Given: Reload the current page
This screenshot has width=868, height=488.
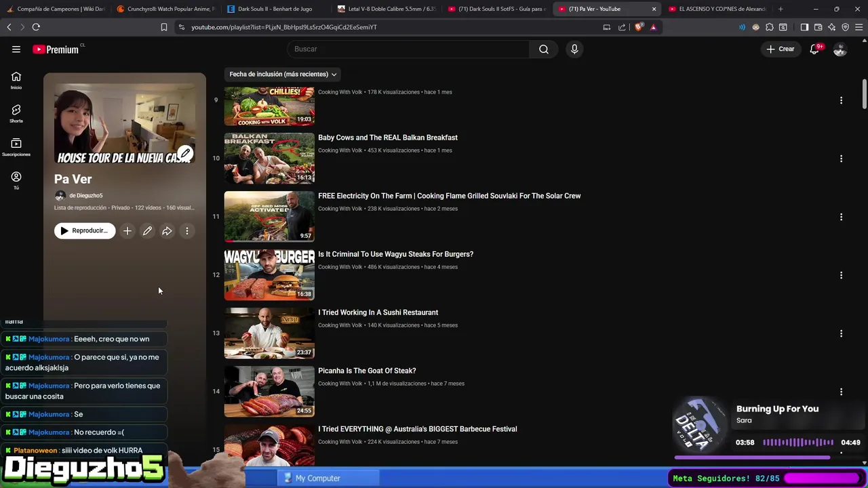Looking at the screenshot, I should [36, 27].
